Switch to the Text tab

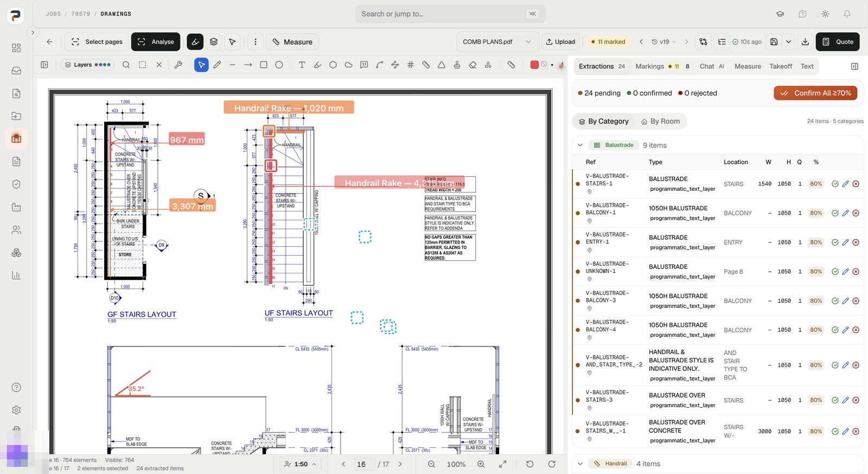[807, 66]
